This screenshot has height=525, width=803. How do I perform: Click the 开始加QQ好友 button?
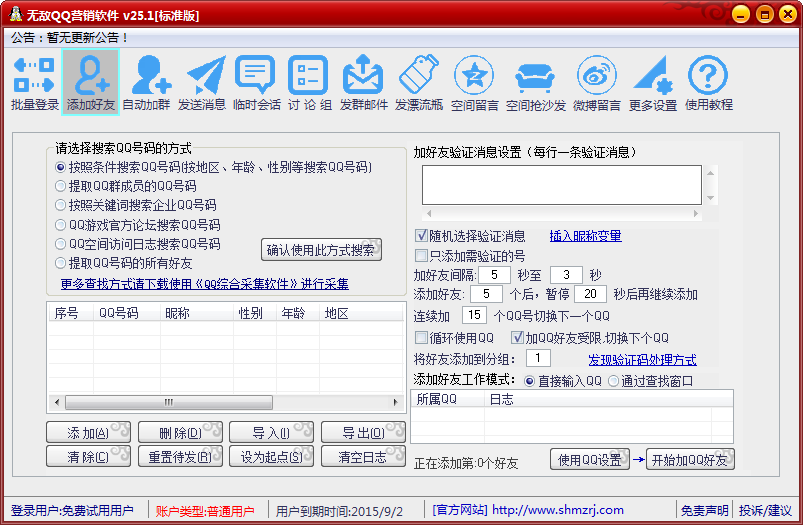[x=690, y=459]
